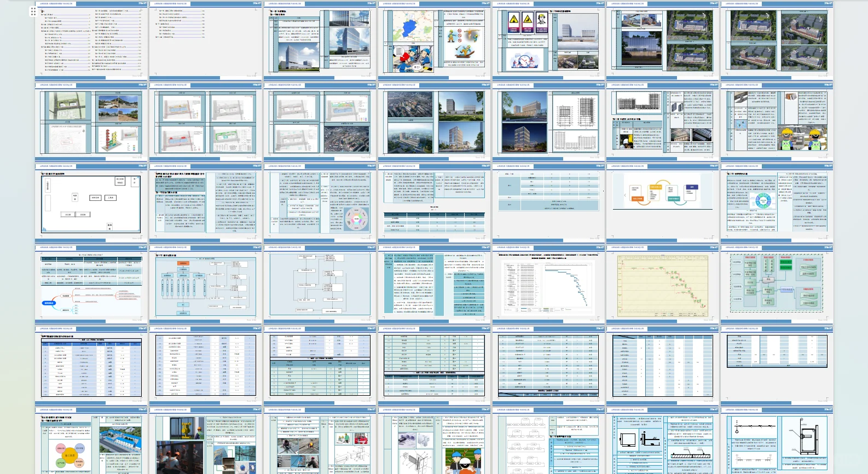Image resolution: width=868 pixels, height=474 pixels.
Task: Click the six-dot grid handle icon
Action: point(33,11)
